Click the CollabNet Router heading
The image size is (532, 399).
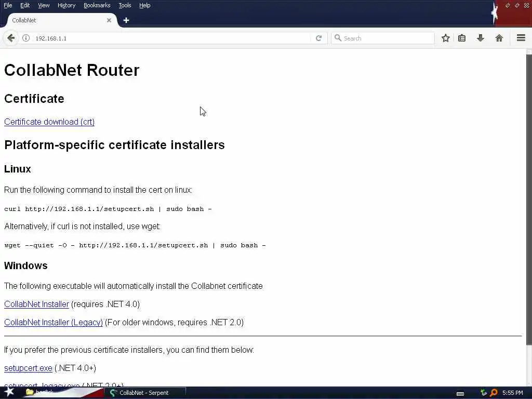click(72, 70)
